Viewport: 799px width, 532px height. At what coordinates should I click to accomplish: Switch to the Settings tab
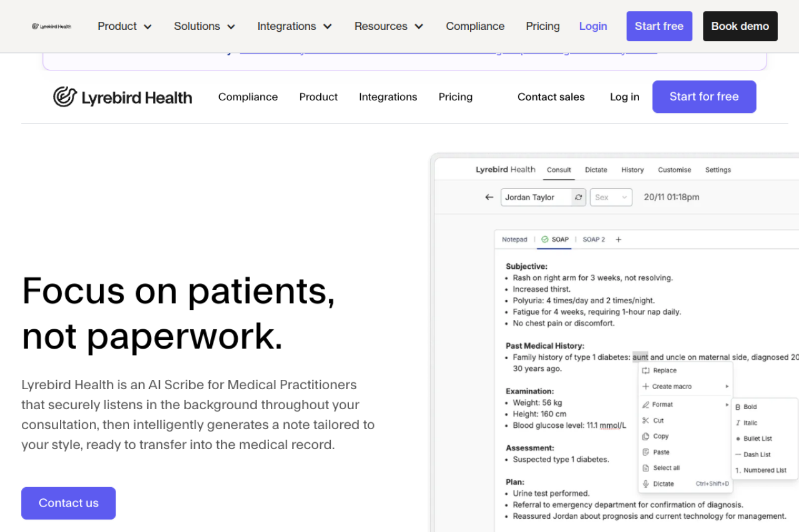tap(718, 170)
